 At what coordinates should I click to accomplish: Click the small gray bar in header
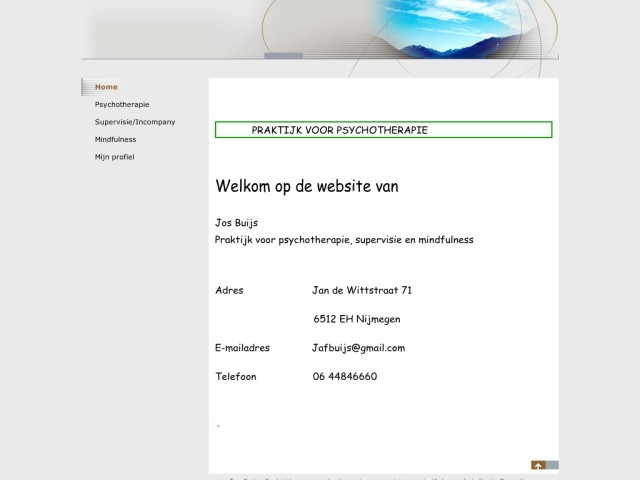283,56
